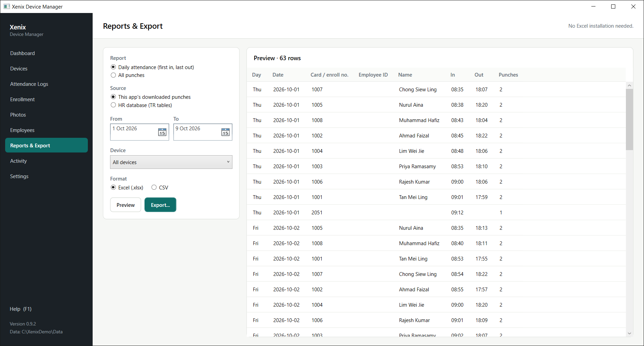This screenshot has width=644, height=346.
Task: Select Daily attendance (first in, last out) report
Action: coord(152,67)
